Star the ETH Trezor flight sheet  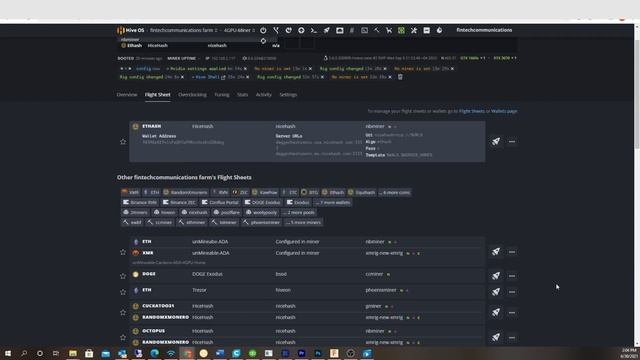pos(123,292)
